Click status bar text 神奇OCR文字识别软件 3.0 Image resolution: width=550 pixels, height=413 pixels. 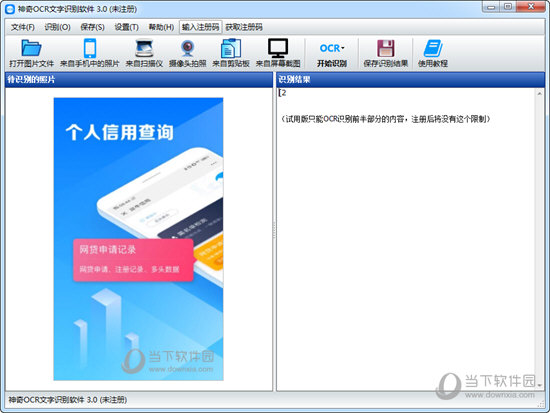point(68,400)
